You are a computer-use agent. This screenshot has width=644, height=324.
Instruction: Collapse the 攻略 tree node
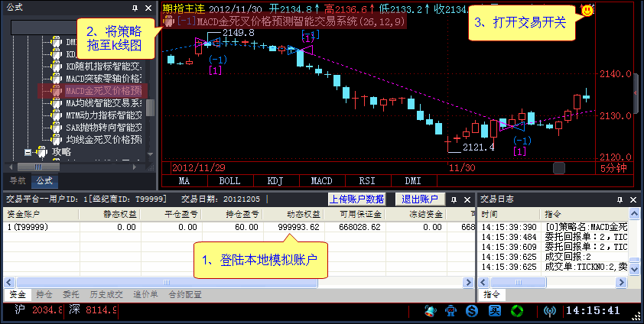tap(28, 152)
